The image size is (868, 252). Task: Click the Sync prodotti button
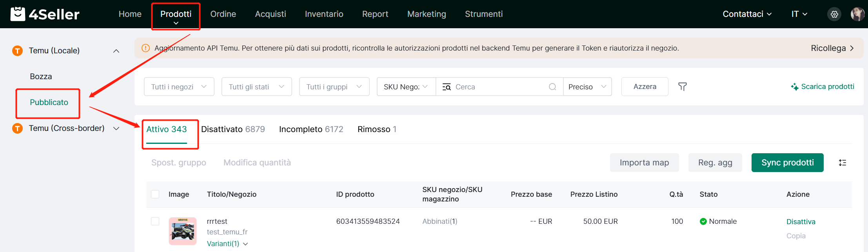click(x=788, y=163)
